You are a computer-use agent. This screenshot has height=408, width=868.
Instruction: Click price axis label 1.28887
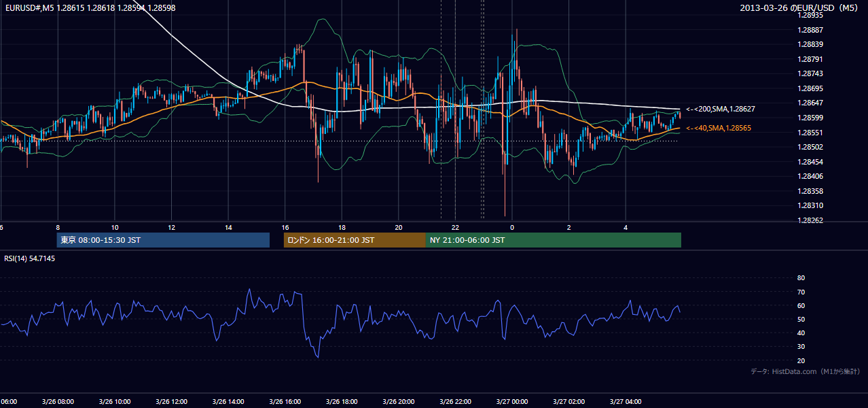pos(810,30)
